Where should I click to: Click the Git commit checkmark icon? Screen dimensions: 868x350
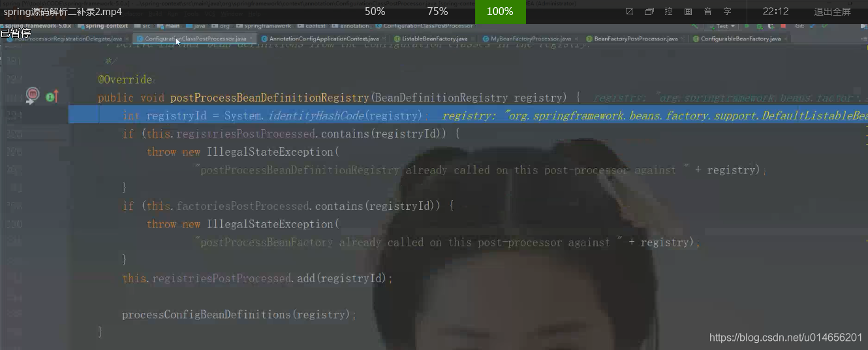825,26
